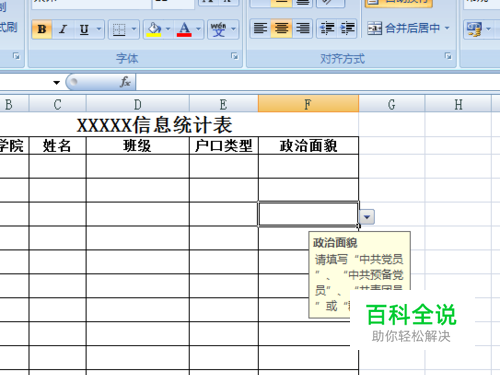
Task: Open validation dropdown beside selected F cell
Action: coord(367,217)
